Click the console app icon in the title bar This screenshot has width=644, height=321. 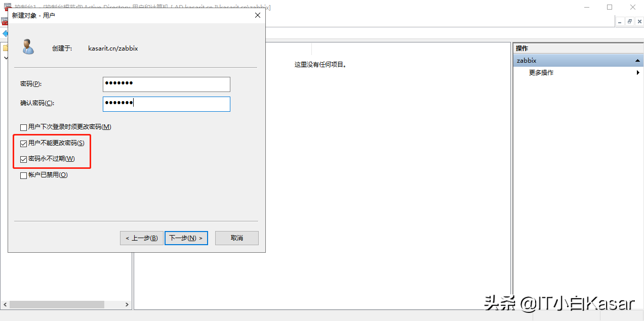click(7, 7)
